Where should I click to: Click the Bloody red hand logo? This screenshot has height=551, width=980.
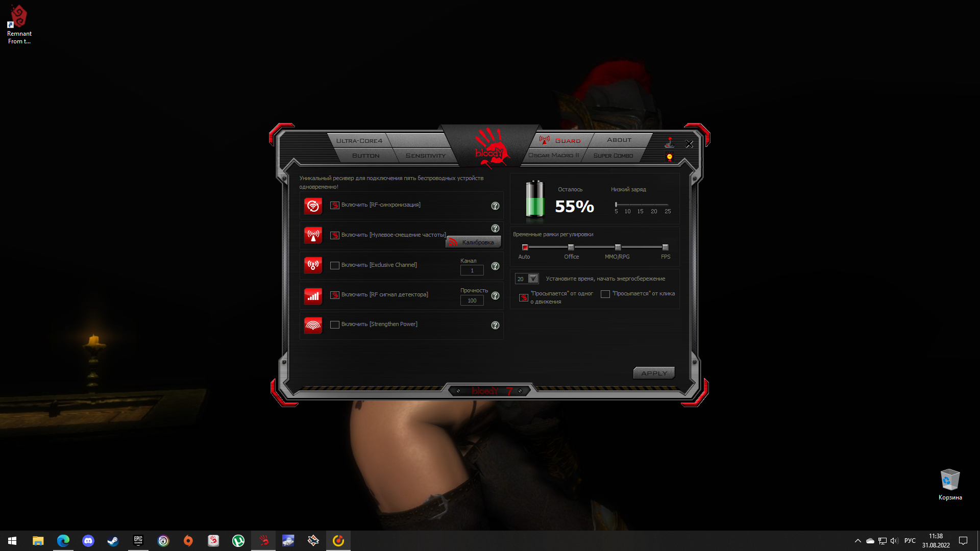pyautogui.click(x=491, y=148)
